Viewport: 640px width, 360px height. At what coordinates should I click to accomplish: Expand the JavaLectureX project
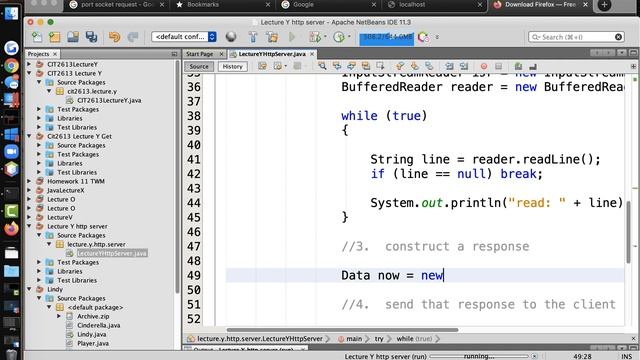tap(29, 190)
